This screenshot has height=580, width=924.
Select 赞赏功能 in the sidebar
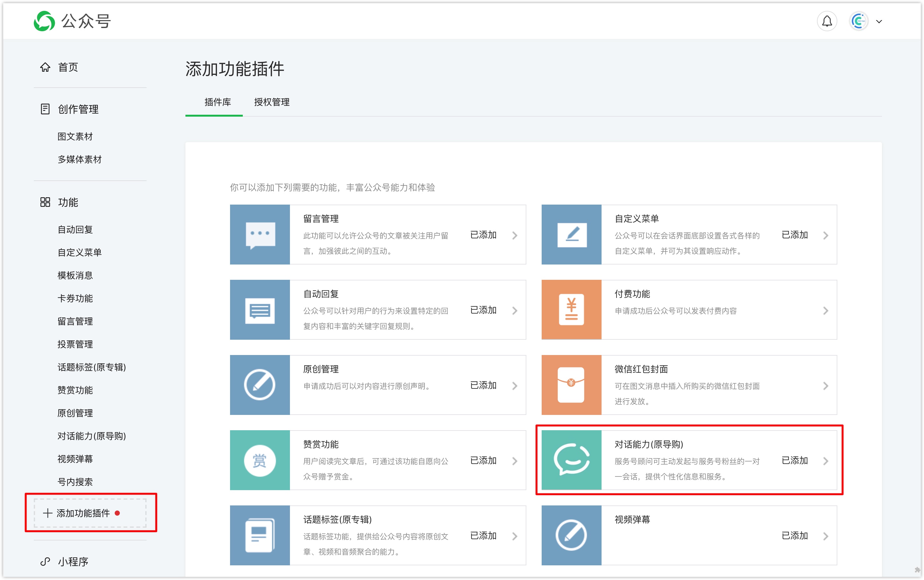(x=75, y=390)
